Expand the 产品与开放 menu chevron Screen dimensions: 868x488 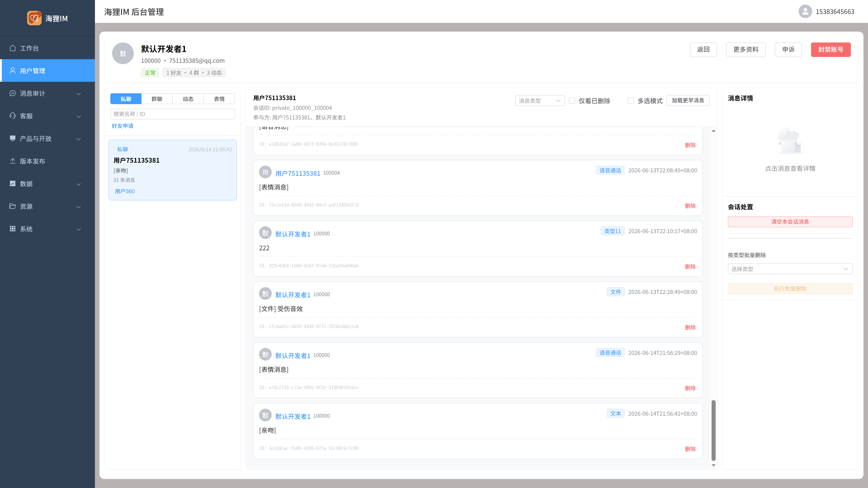pos(78,139)
